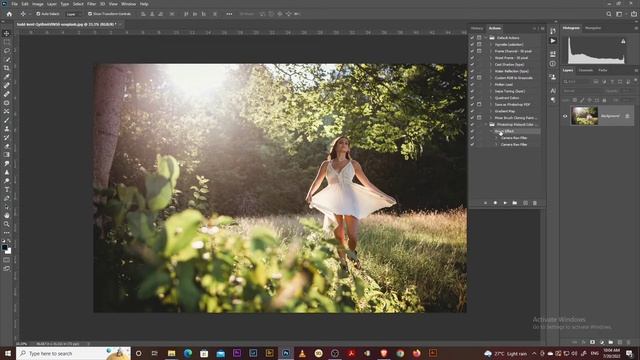Open more align options (three dots)
This screenshot has width=640, height=360.
(229, 14)
